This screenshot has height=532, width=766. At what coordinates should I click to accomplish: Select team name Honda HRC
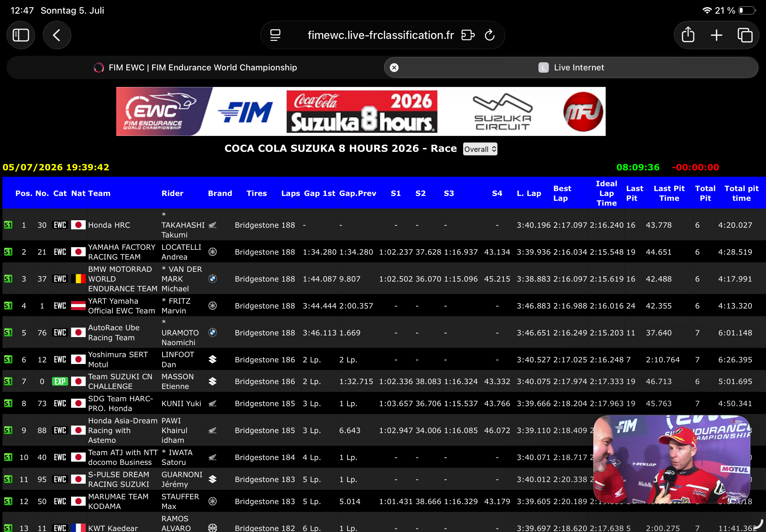point(109,225)
